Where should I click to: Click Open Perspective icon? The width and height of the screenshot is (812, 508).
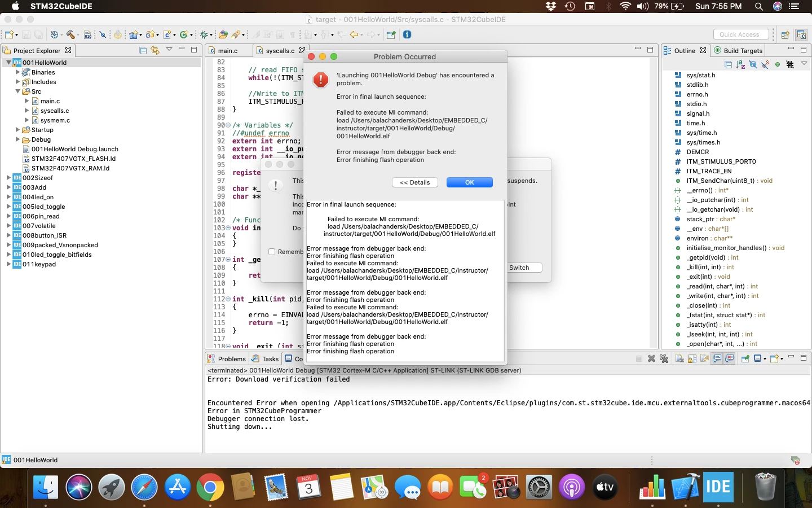(785, 34)
